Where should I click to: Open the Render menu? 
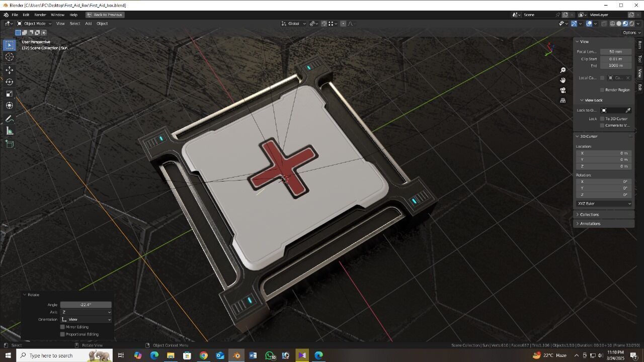click(40, 15)
